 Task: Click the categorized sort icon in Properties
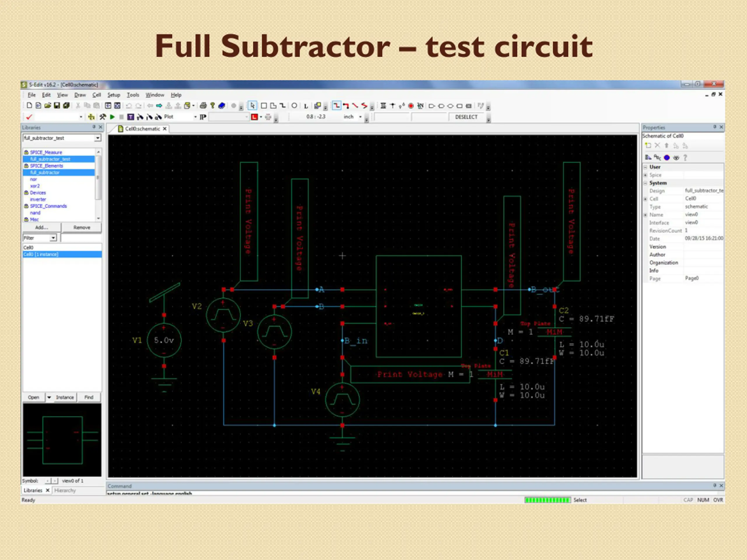click(x=648, y=157)
